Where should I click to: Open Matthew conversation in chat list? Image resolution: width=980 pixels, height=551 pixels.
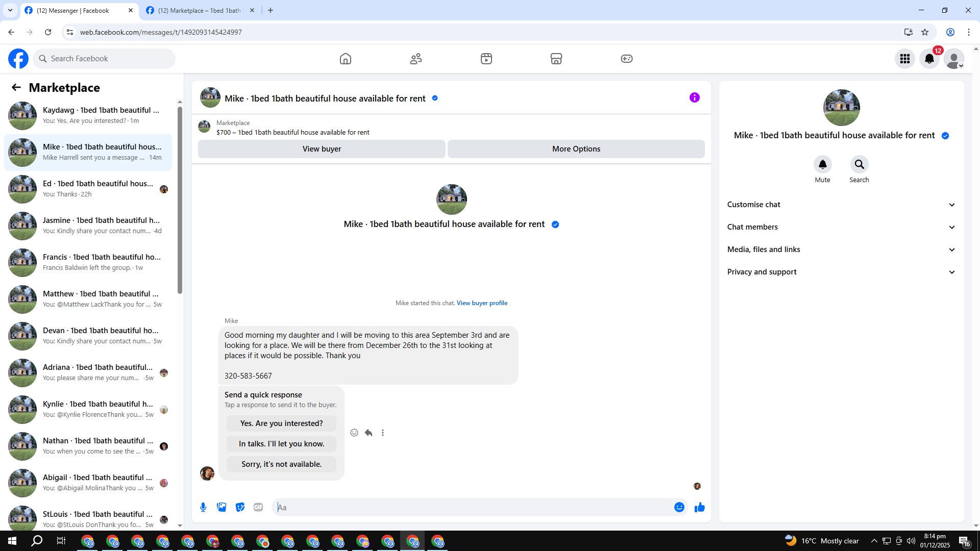[x=88, y=299]
